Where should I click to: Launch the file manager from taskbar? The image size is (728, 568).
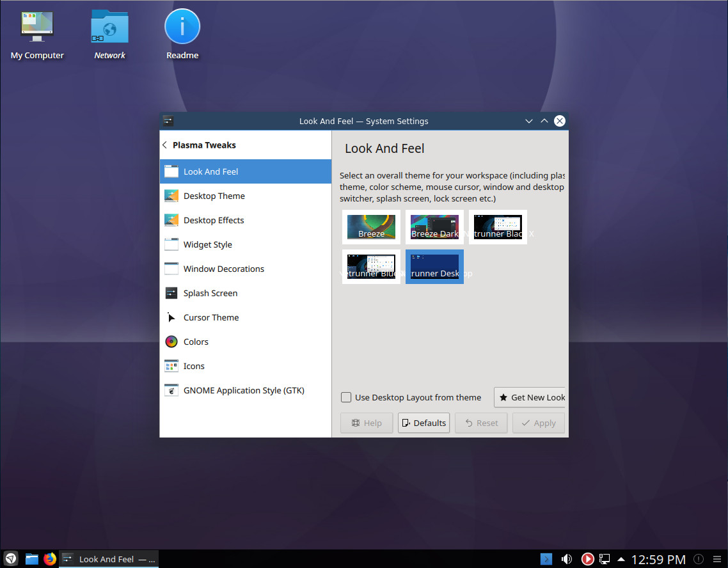point(31,558)
